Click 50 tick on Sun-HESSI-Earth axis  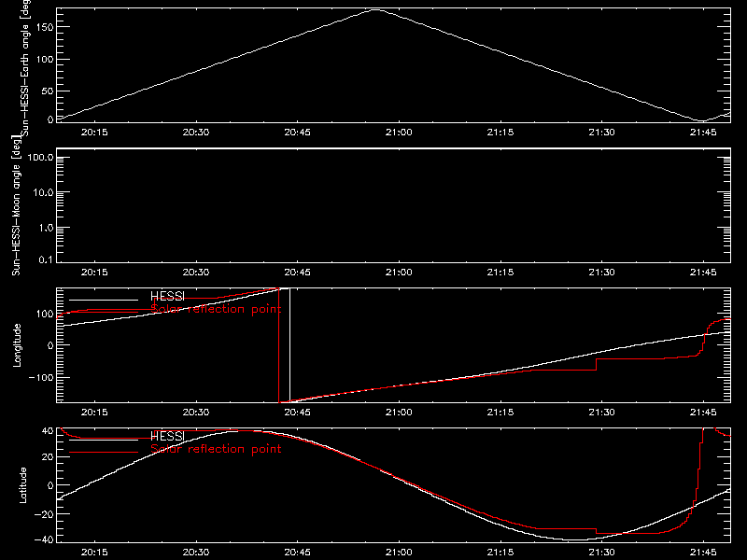click(48, 91)
